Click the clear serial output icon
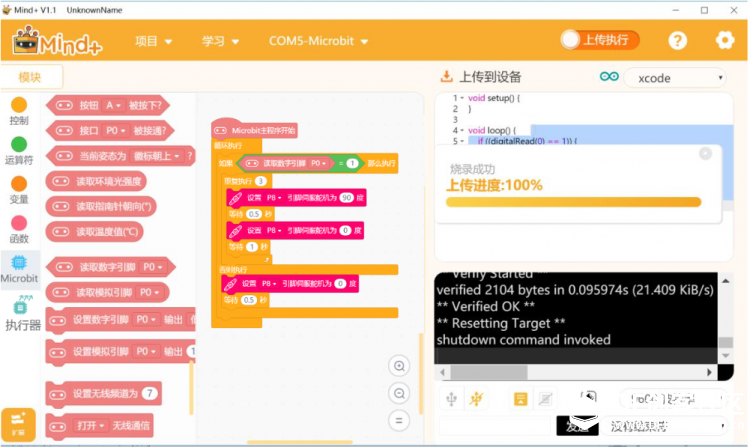Image resolution: width=750 pixels, height=447 pixels. coord(545,399)
